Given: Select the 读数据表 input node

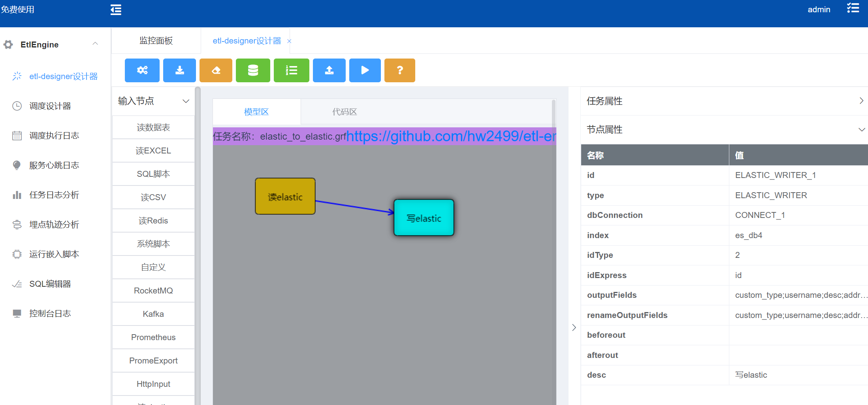Looking at the screenshot, I should click(153, 127).
